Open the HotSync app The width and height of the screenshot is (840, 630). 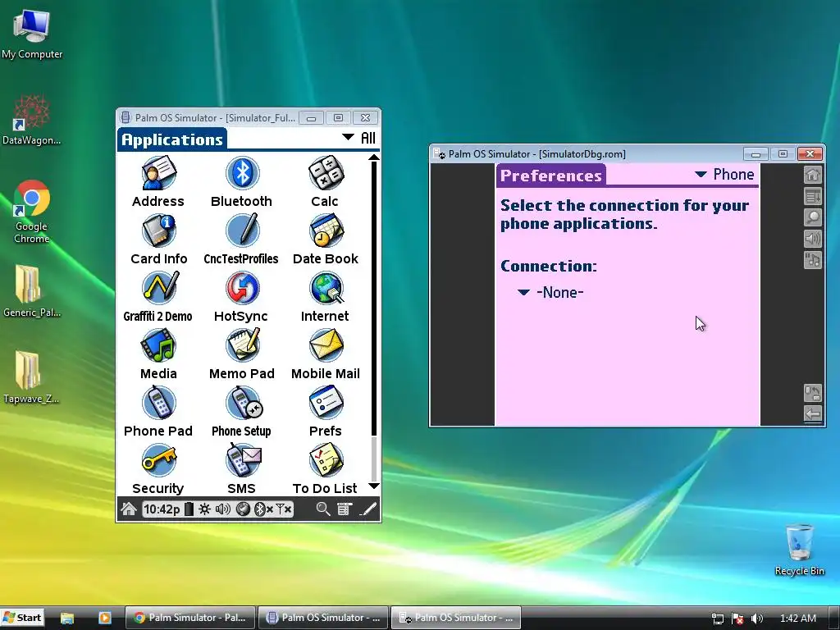241,296
